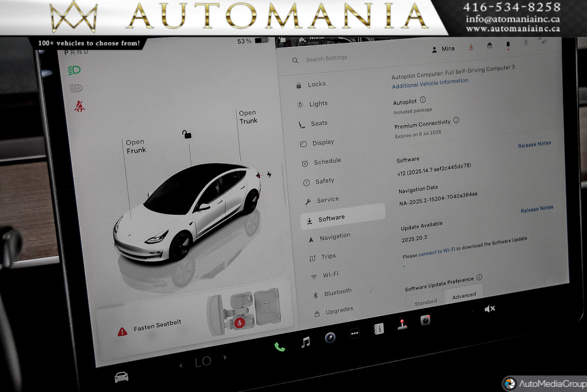This screenshot has height=392, width=587.
Task: Decrease temperature with the left chevron
Action: [x=181, y=365]
